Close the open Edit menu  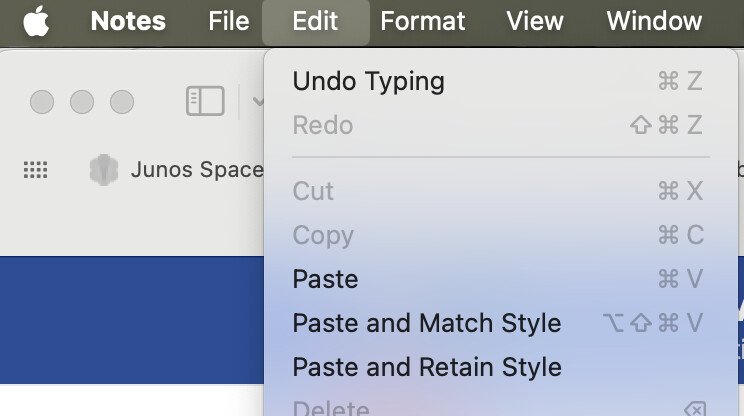click(315, 21)
